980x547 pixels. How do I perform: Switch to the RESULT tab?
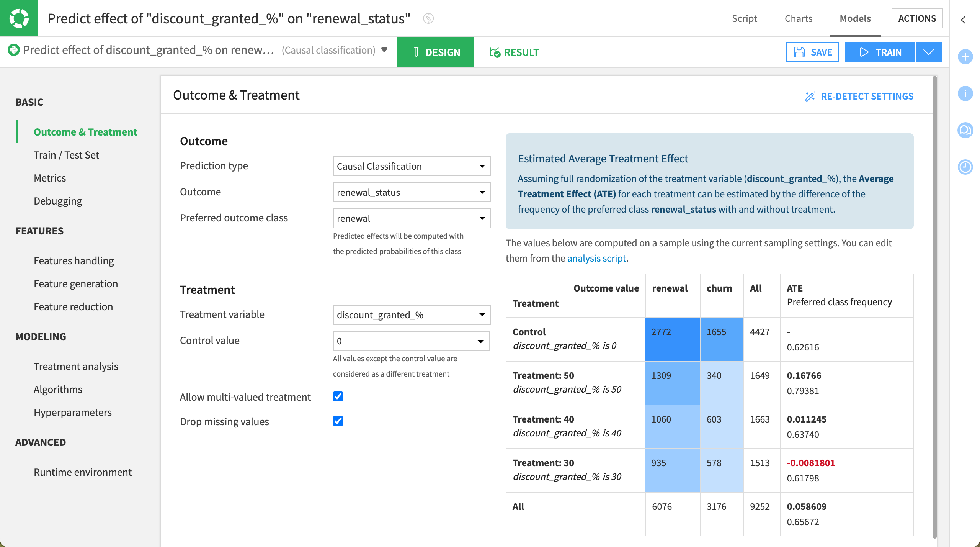pos(514,52)
